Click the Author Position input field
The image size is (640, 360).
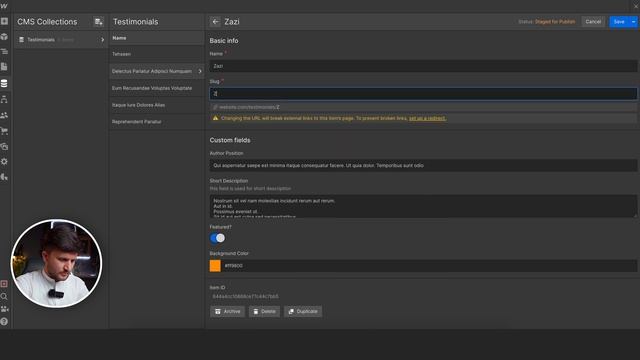click(423, 165)
